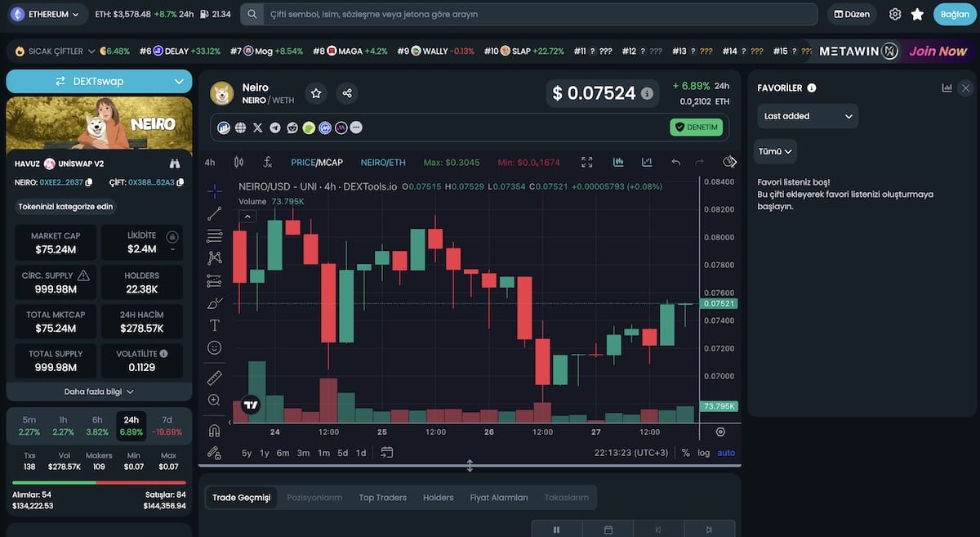
Task: Toggle lock all drawing tools
Action: [214, 452]
